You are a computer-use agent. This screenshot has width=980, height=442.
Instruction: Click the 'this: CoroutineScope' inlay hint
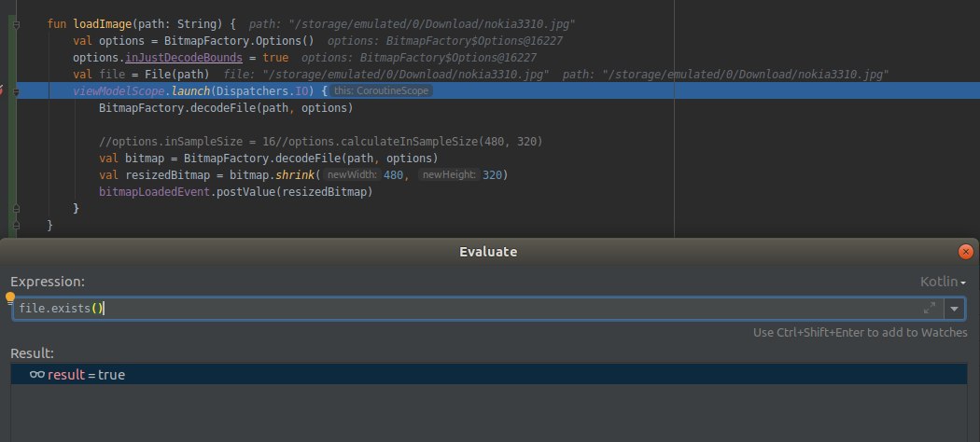(381, 91)
